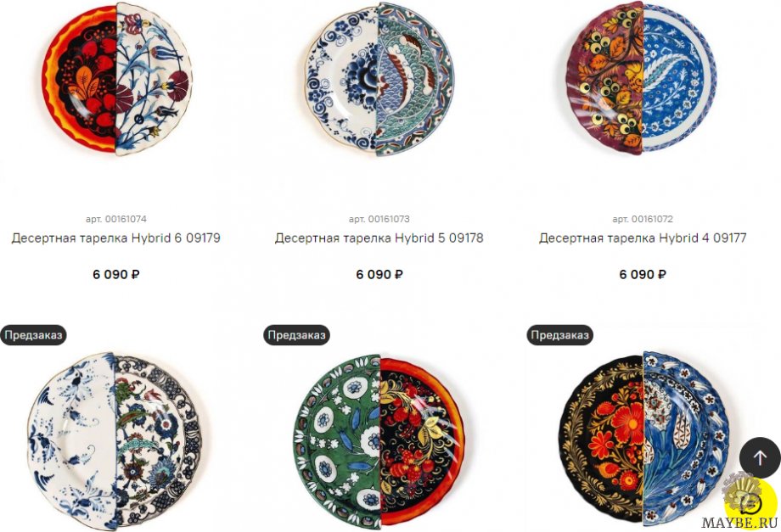Click the MAYBE.RU watermark text
Image resolution: width=781 pixels, height=532 pixels.
pos(739,523)
